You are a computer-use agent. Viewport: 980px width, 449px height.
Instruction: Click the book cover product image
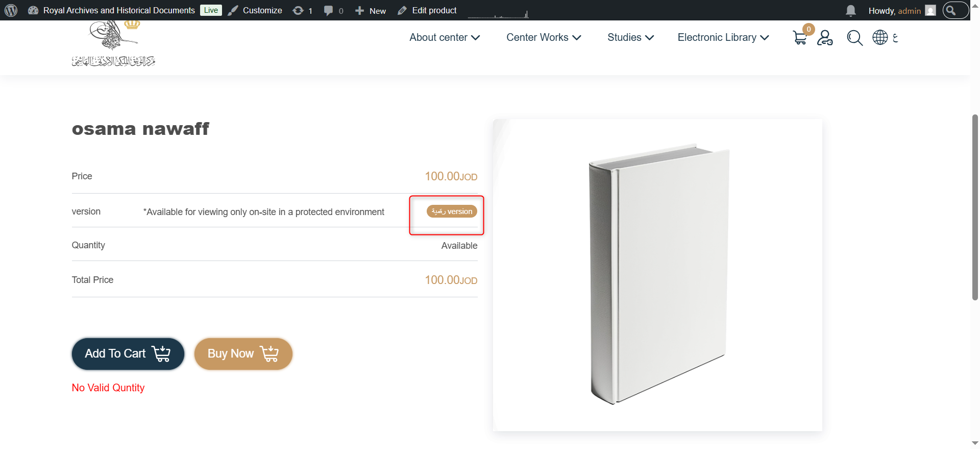click(657, 275)
